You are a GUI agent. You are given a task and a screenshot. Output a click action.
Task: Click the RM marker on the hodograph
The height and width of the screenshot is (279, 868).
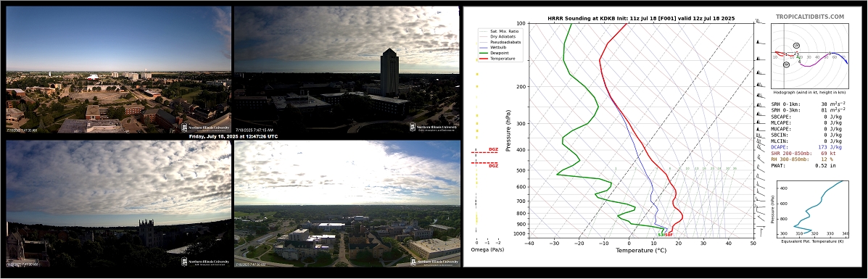(x=786, y=64)
